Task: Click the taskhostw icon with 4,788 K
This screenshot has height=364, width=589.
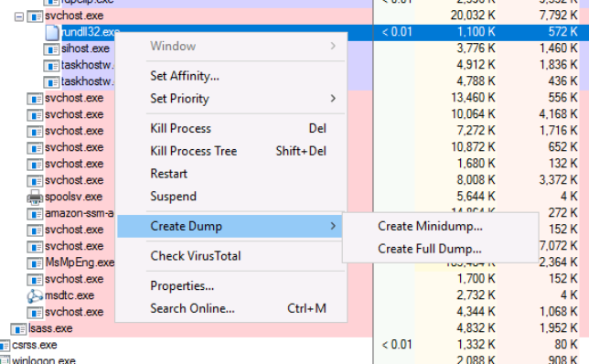Action: (51, 82)
